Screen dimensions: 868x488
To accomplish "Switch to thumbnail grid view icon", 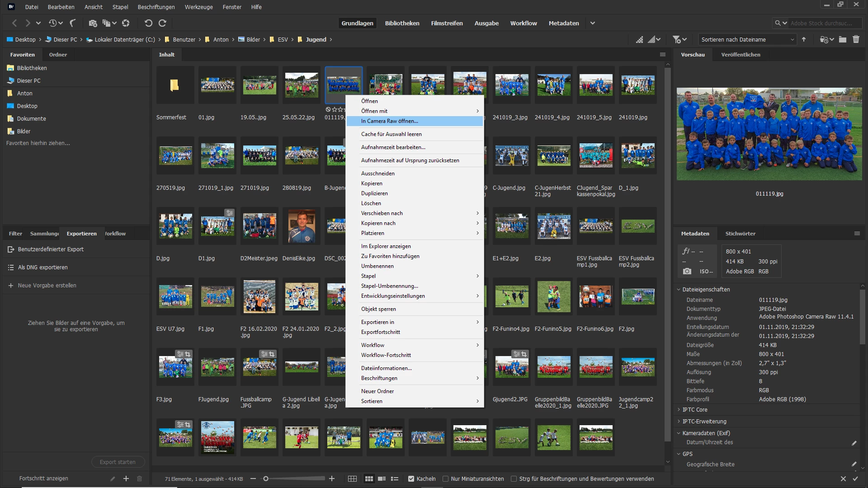I will tap(369, 479).
